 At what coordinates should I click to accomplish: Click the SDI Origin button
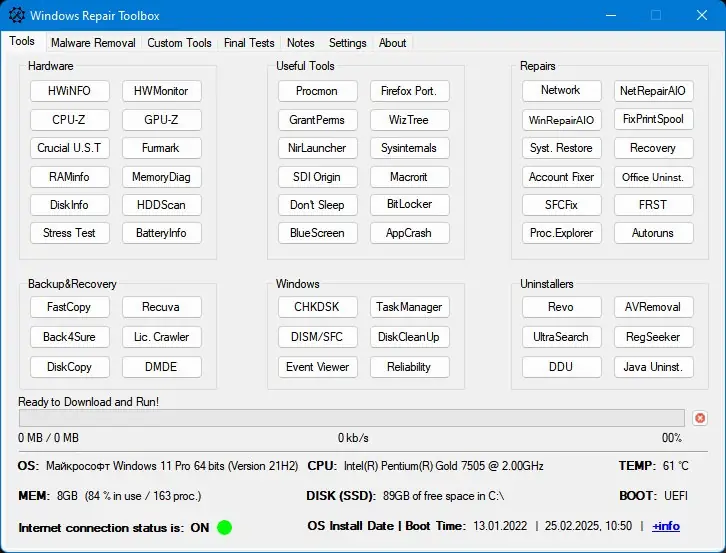[x=317, y=176]
